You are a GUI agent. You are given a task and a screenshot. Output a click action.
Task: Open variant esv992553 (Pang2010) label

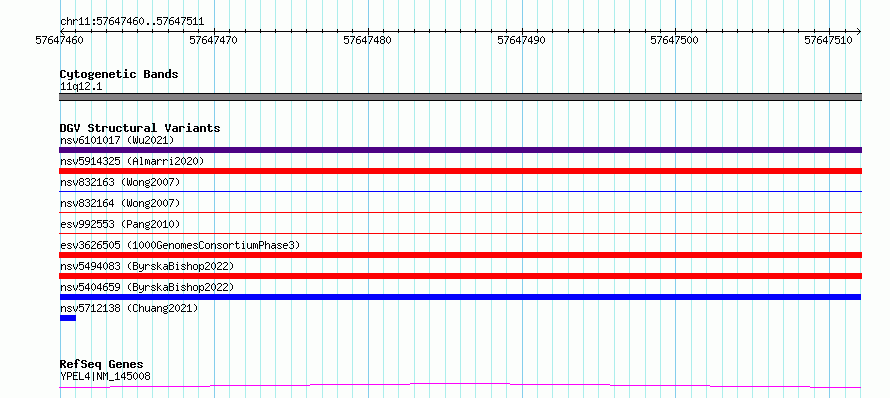coord(120,224)
